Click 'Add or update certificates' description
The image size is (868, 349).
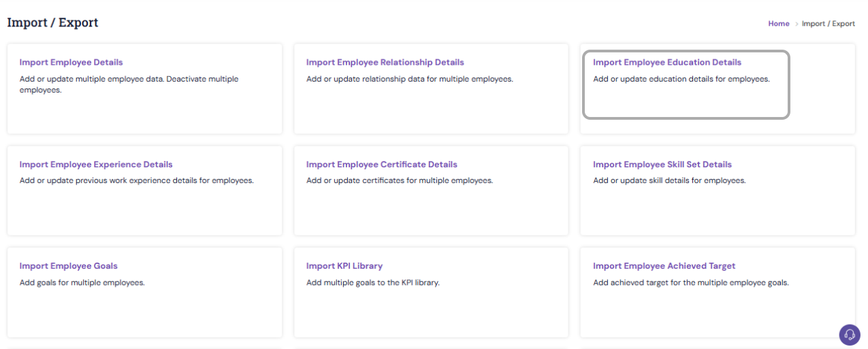pos(400,181)
